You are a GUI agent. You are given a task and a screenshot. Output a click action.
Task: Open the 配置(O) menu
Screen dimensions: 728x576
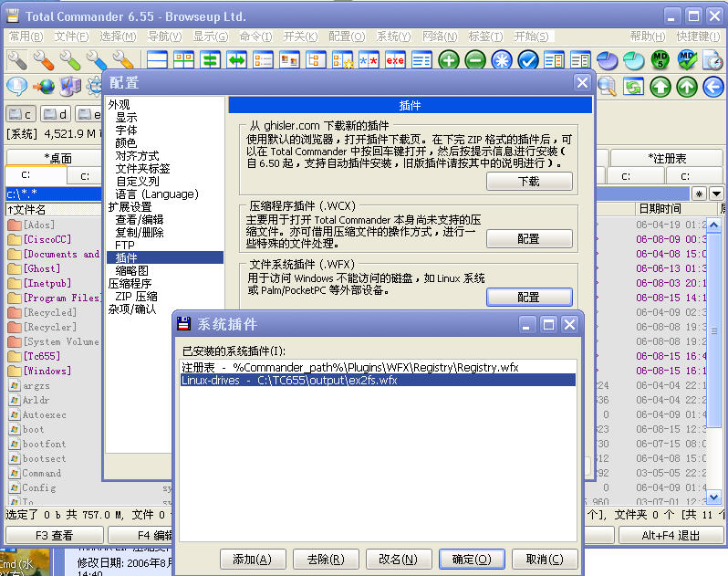347,37
